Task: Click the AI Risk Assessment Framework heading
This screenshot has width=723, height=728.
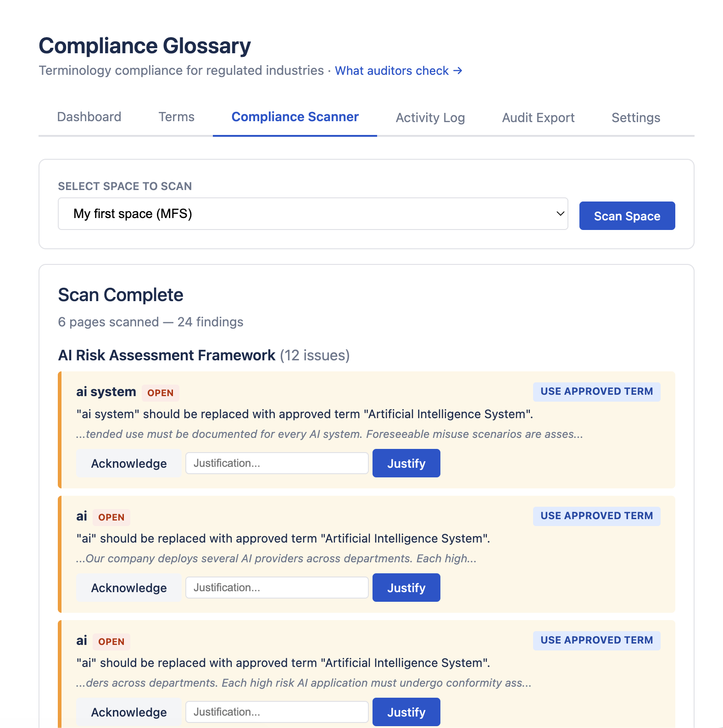Action: coord(167,355)
